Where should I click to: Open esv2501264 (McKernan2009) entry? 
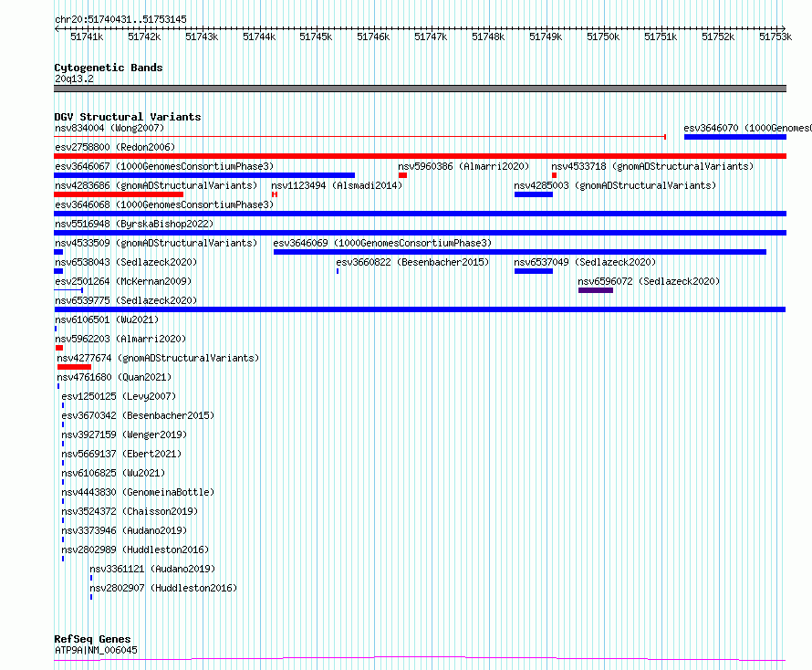(x=123, y=281)
